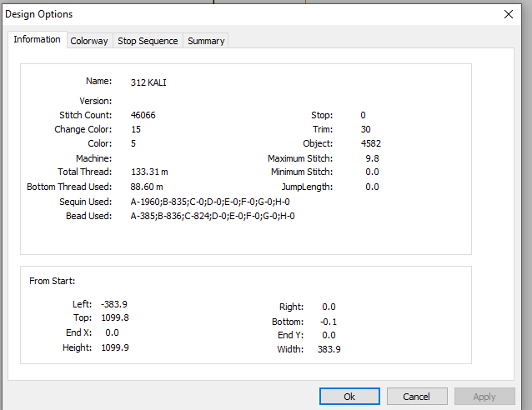The image size is (532, 410).
Task: Click the Design Options title text
Action: pos(39,14)
